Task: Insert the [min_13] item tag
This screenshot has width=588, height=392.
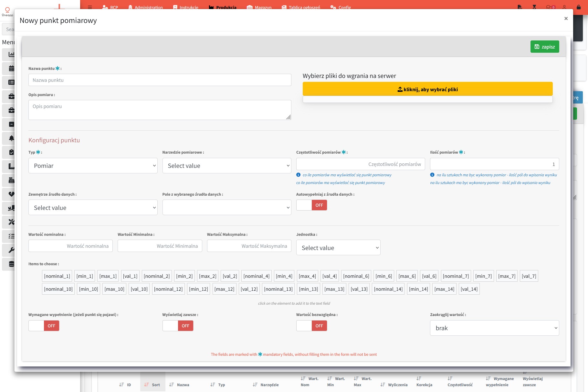Action: point(309,289)
